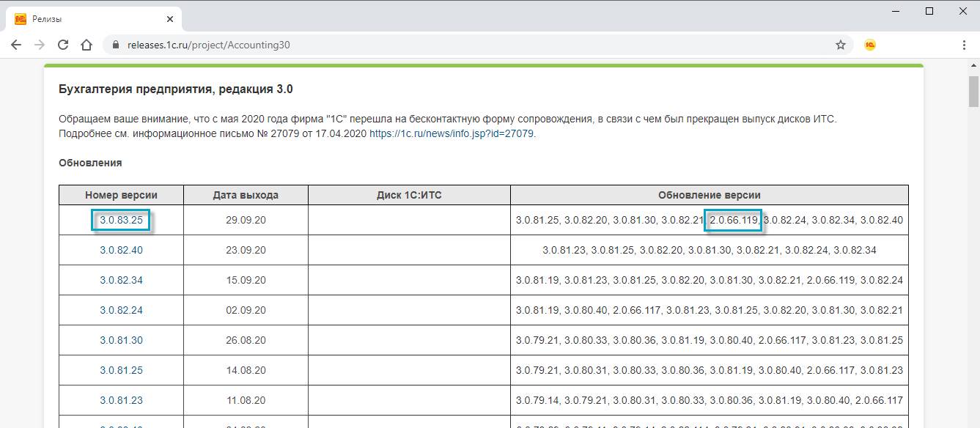Select the release date 29.09.20
Viewport: 980px width, 428px height.
point(246,220)
